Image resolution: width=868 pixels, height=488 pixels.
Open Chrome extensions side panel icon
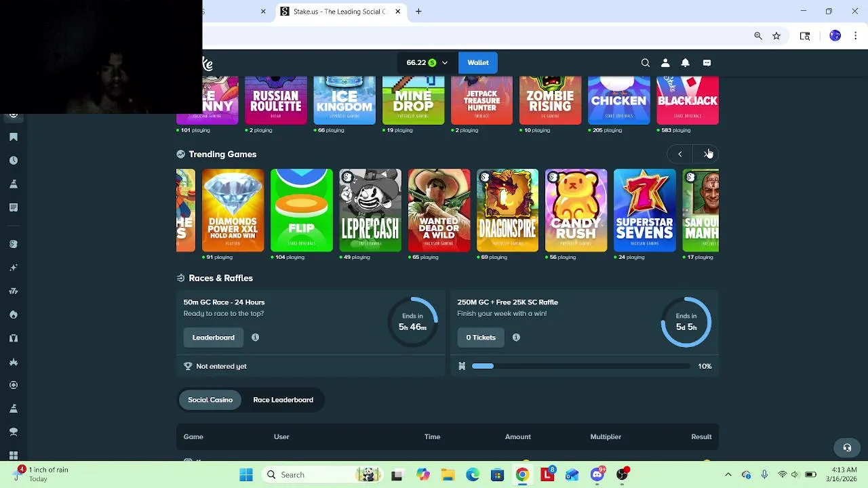[805, 36]
